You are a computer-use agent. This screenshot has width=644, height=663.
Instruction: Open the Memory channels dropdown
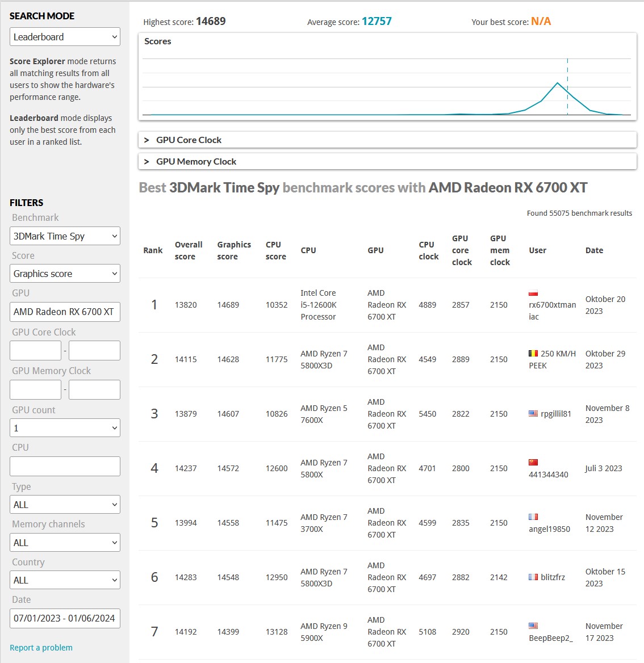point(65,543)
